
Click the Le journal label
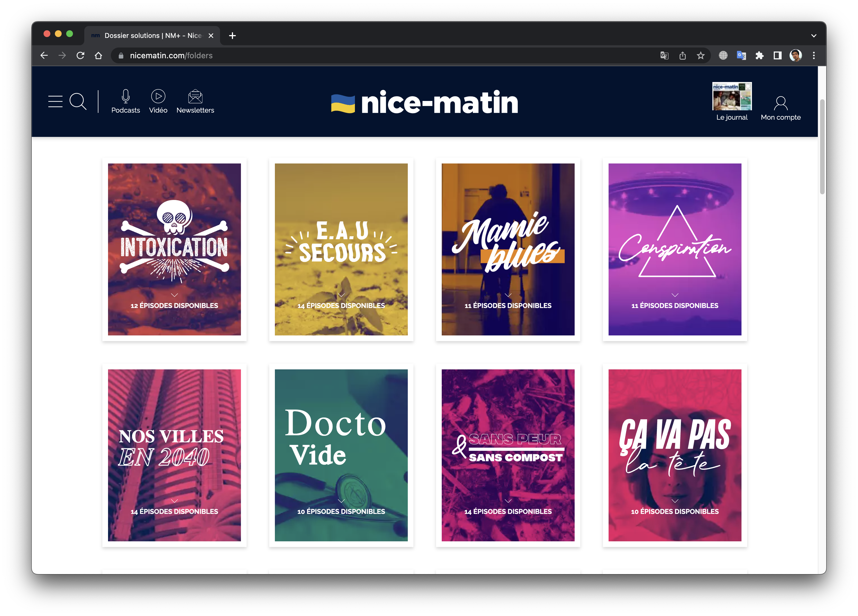[732, 117]
